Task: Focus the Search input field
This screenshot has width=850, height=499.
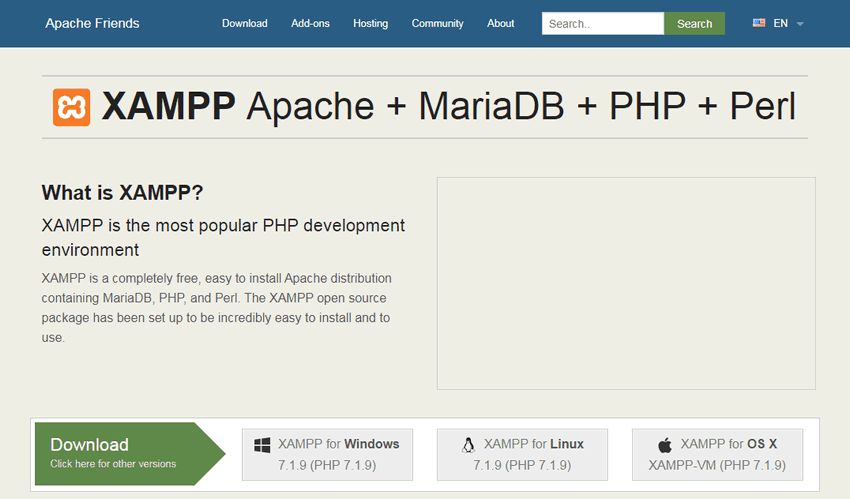Action: point(603,23)
